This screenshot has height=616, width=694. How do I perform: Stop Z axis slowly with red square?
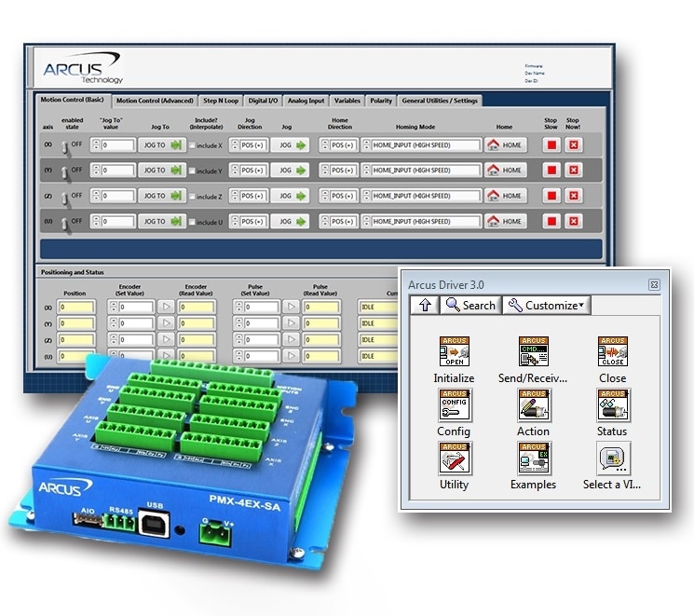[x=551, y=196]
